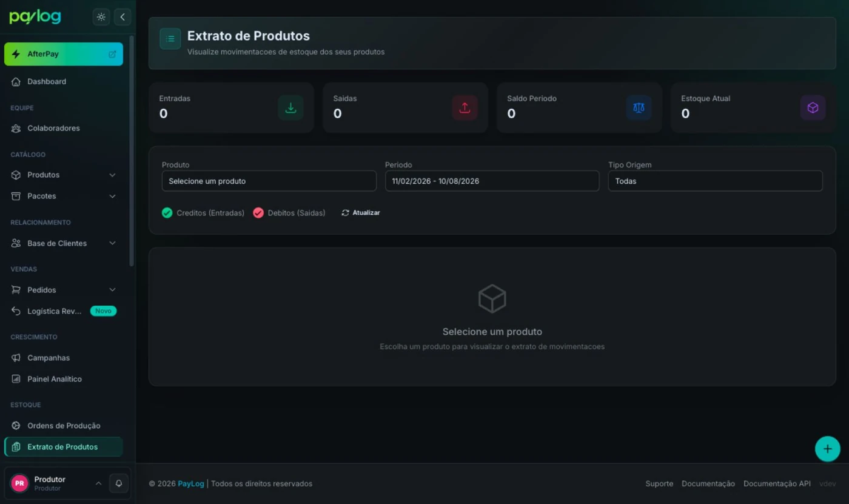This screenshot has width=849, height=504.
Task: Click the Estoque Atual cube icon
Action: coord(813,108)
